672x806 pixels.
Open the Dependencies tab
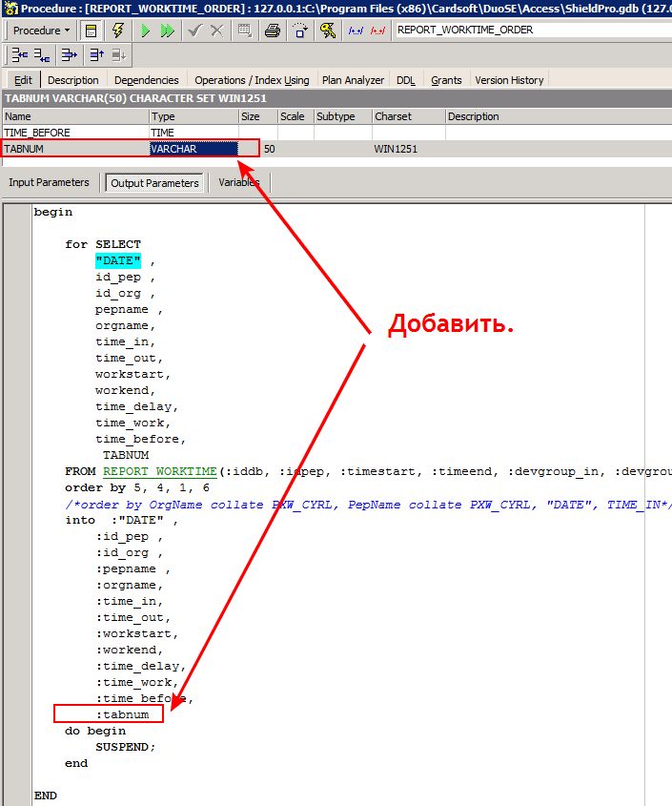[147, 80]
